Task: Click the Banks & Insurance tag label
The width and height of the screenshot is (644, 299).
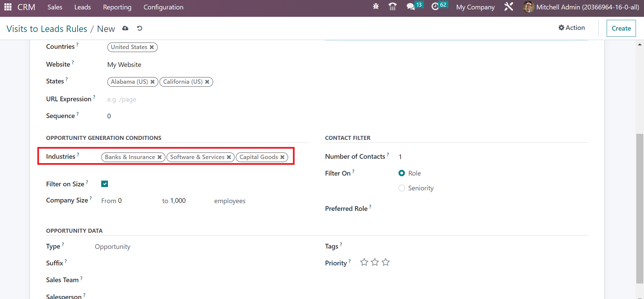Action: (x=130, y=157)
